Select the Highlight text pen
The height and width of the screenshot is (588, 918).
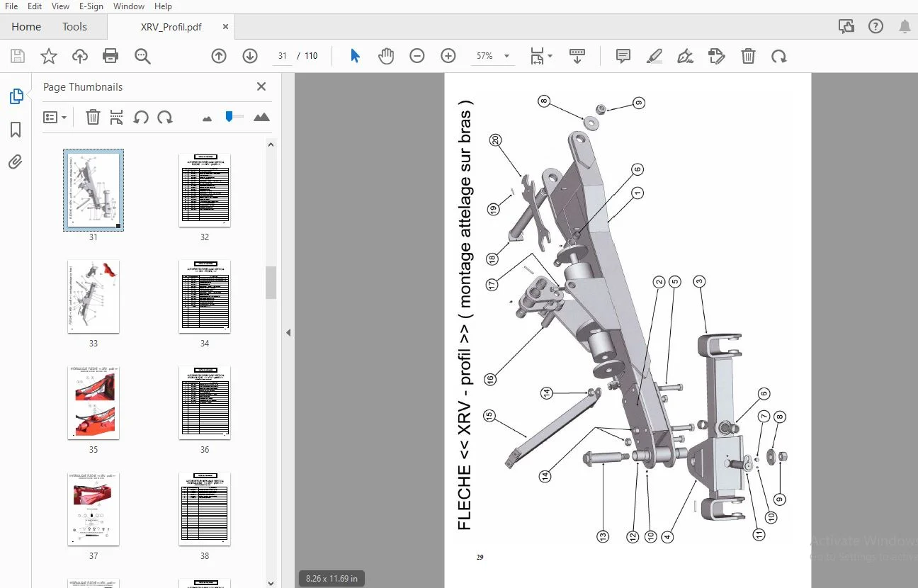click(654, 57)
